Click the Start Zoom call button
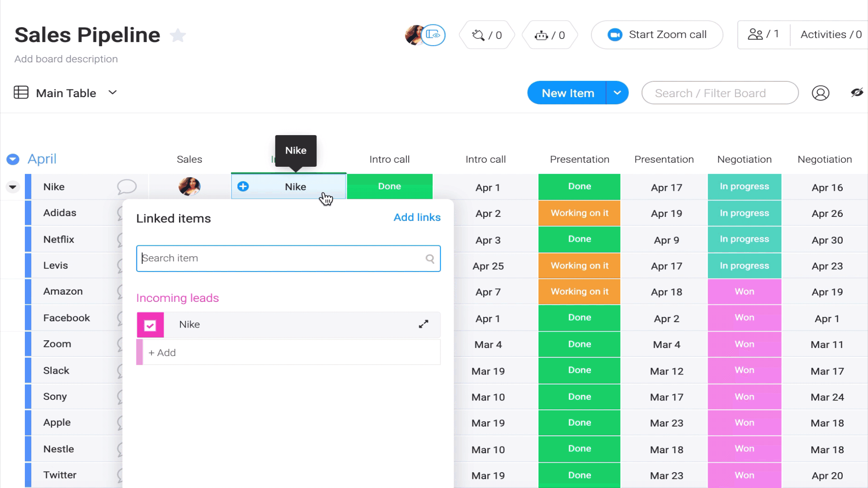The image size is (868, 488). [657, 34]
